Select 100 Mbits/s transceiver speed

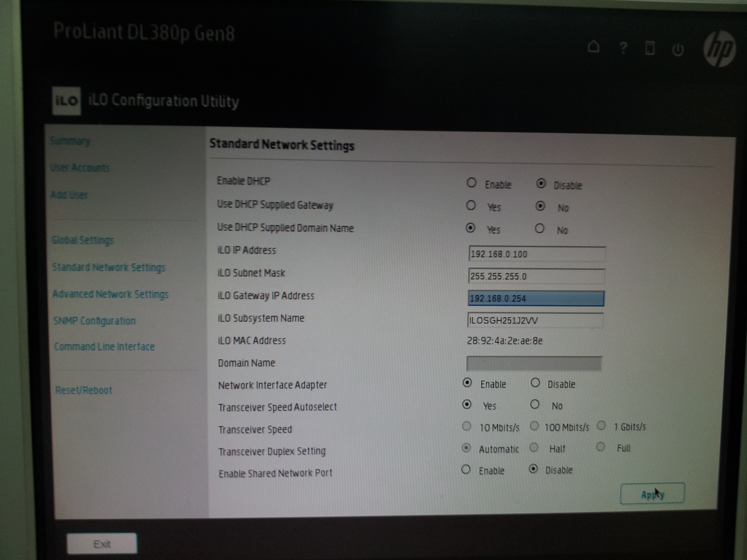pos(534,426)
